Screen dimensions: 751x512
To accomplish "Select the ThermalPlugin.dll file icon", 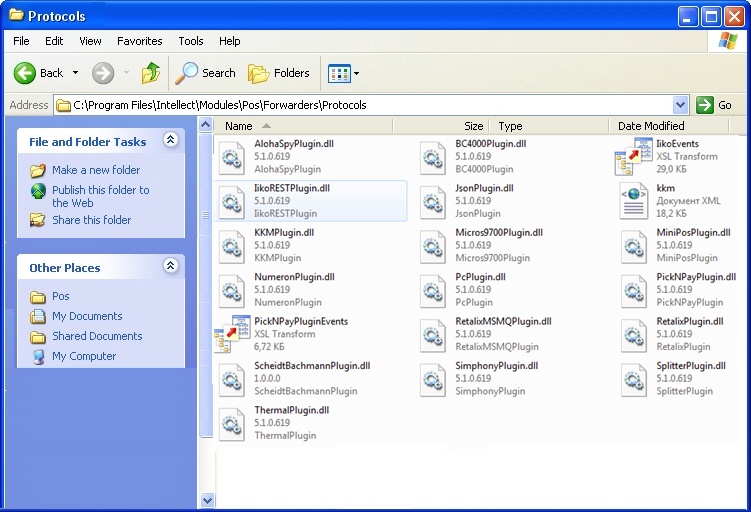I will tap(232, 423).
